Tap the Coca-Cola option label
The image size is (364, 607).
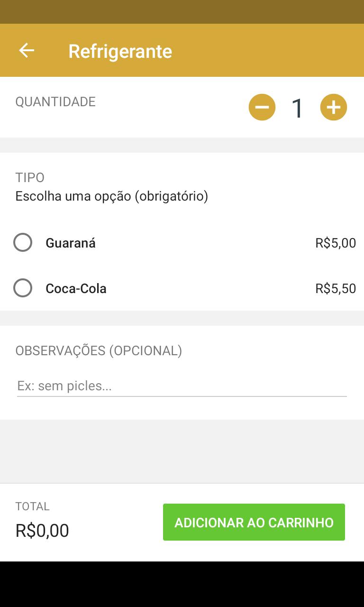76,288
